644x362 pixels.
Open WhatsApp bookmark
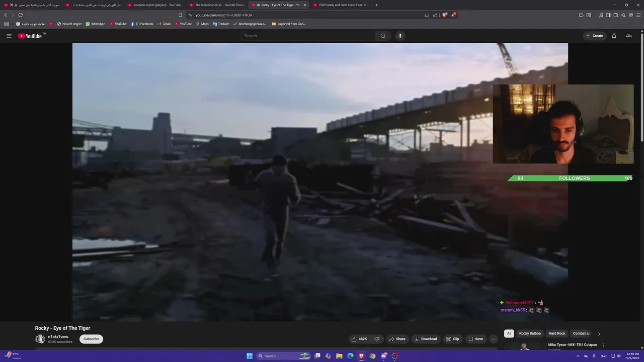click(96, 24)
